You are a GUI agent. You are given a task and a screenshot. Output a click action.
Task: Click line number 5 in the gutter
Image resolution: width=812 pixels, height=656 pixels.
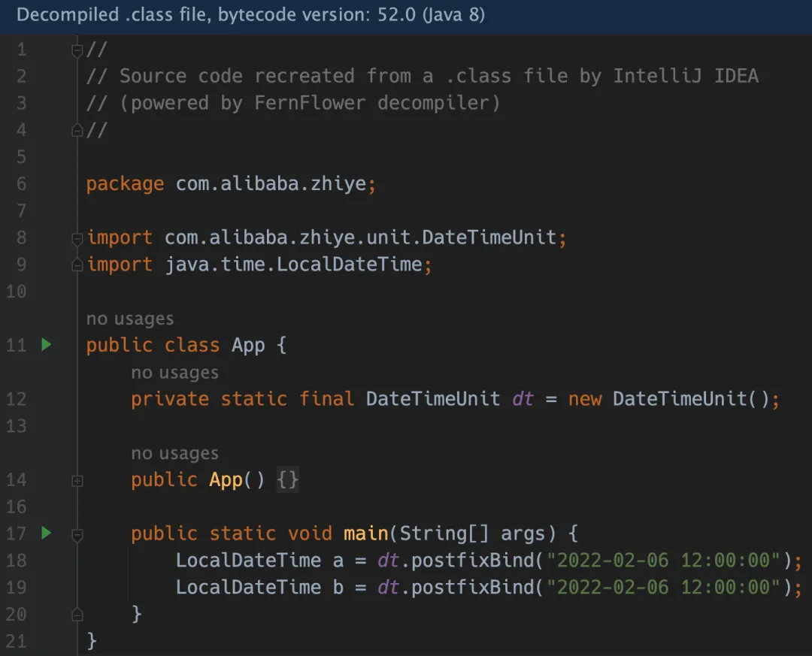(21, 157)
